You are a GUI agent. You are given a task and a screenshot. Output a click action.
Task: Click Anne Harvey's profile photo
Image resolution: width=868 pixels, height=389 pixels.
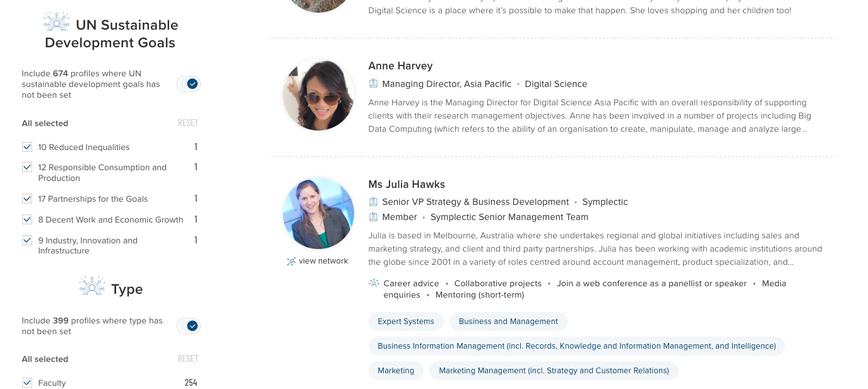[x=318, y=95]
